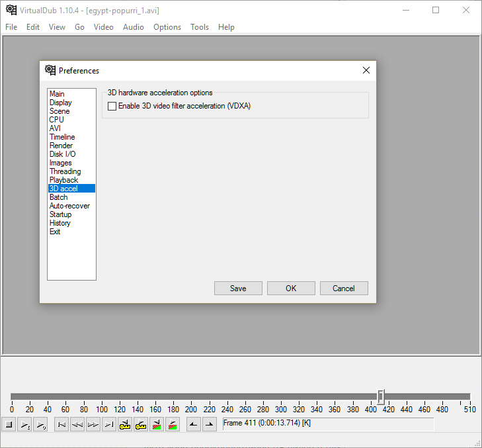Minimize the VirtualDub window
This screenshot has height=448, width=482.
tap(406, 10)
